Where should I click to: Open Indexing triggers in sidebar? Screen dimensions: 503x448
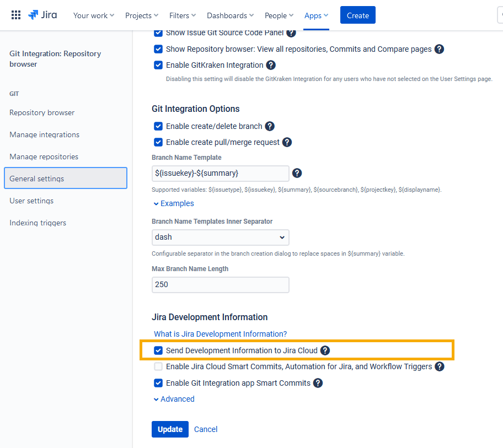(x=38, y=223)
